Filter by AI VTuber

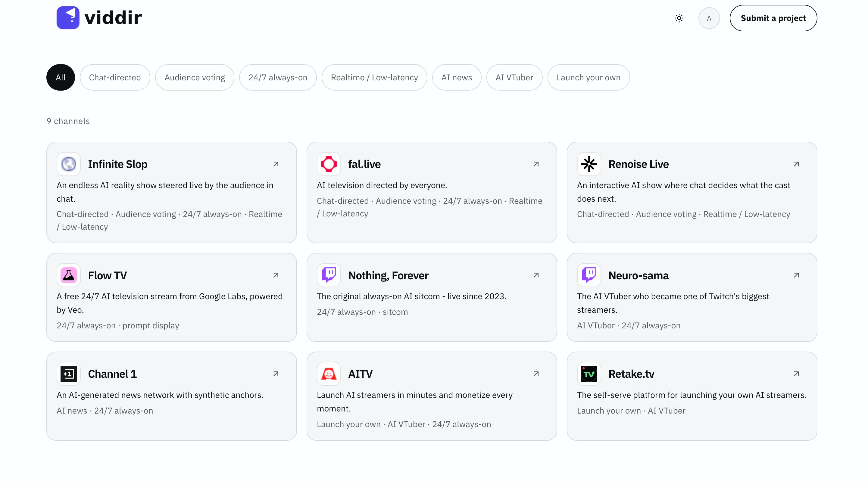click(514, 77)
